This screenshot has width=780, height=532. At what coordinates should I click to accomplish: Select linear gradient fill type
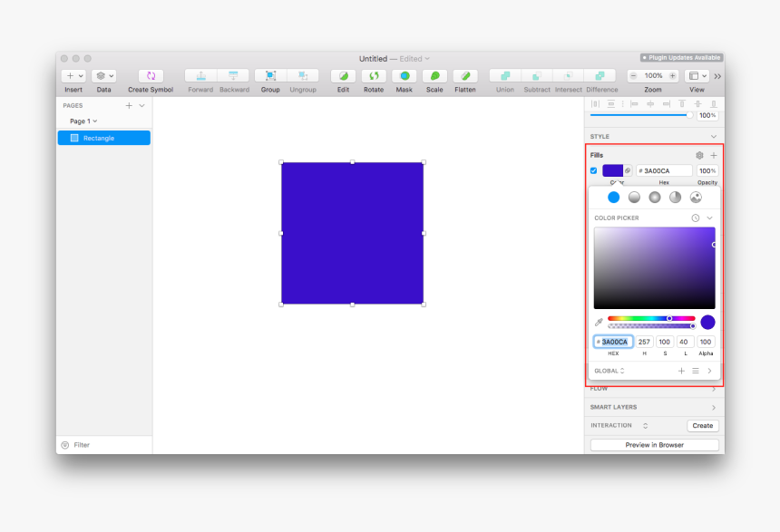pos(634,198)
